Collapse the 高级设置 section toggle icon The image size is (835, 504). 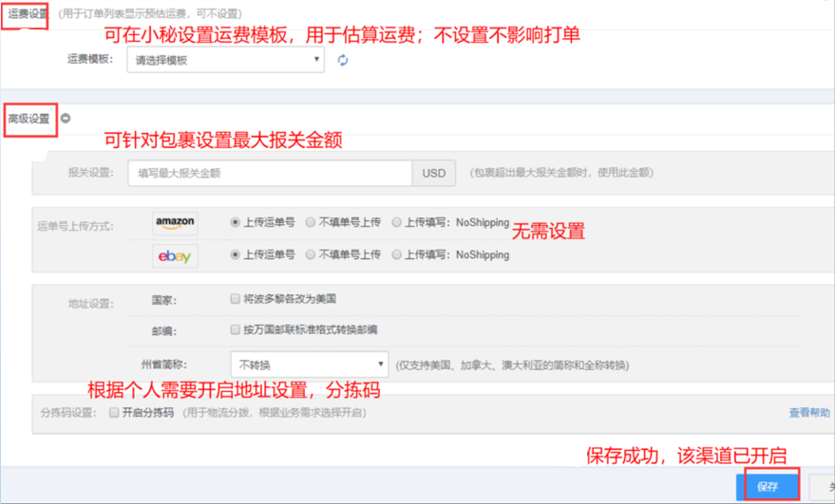click(x=66, y=119)
